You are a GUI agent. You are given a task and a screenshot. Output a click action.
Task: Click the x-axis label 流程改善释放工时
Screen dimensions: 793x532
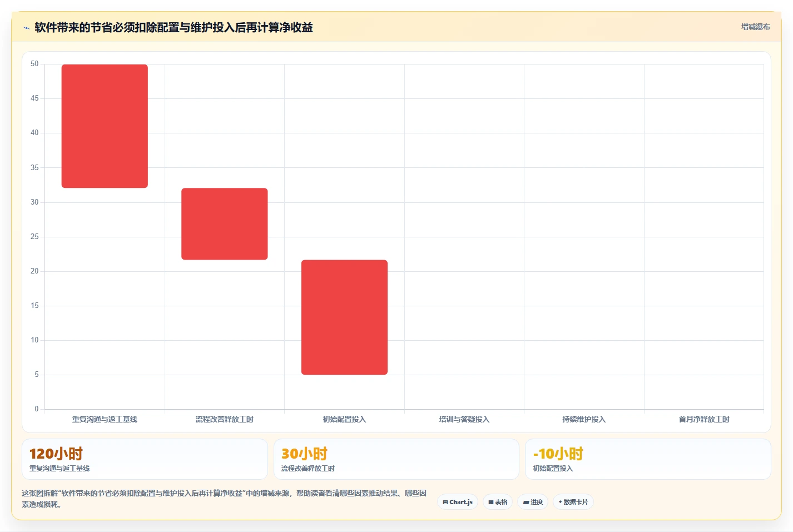(x=225, y=419)
